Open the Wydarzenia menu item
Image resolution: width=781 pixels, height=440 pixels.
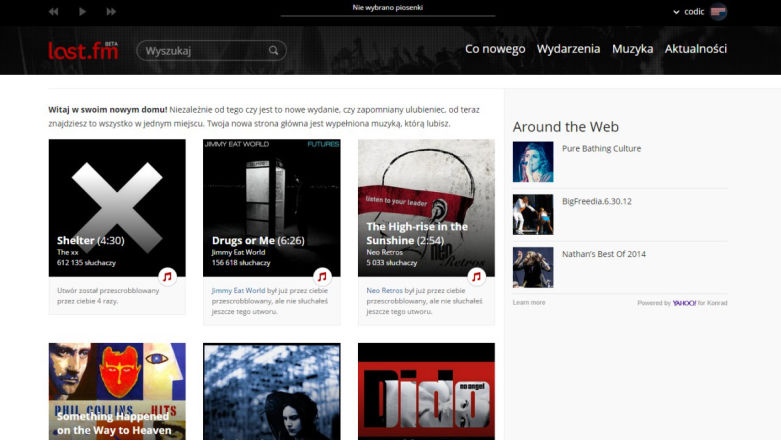[568, 49]
